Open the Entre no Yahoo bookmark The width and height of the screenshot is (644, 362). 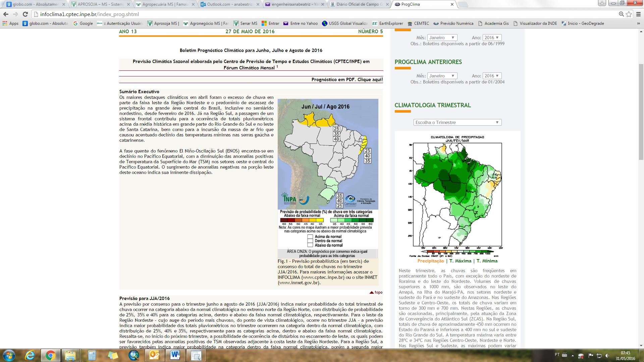(x=301, y=23)
